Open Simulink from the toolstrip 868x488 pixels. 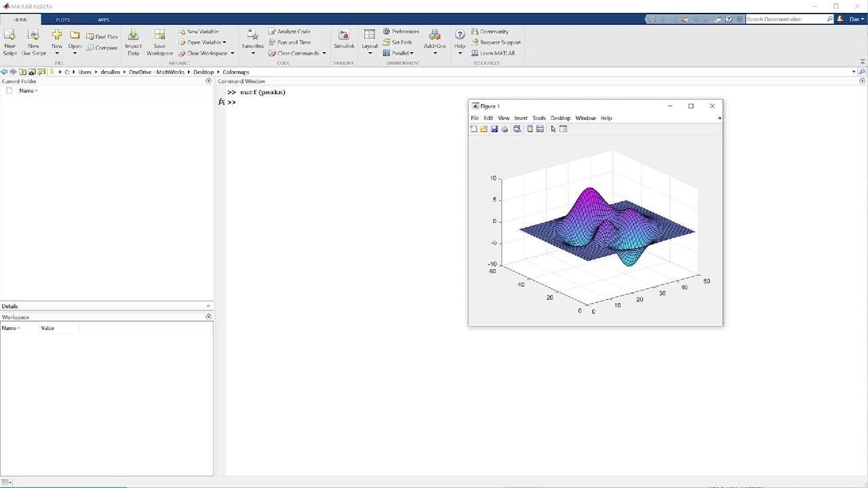344,40
